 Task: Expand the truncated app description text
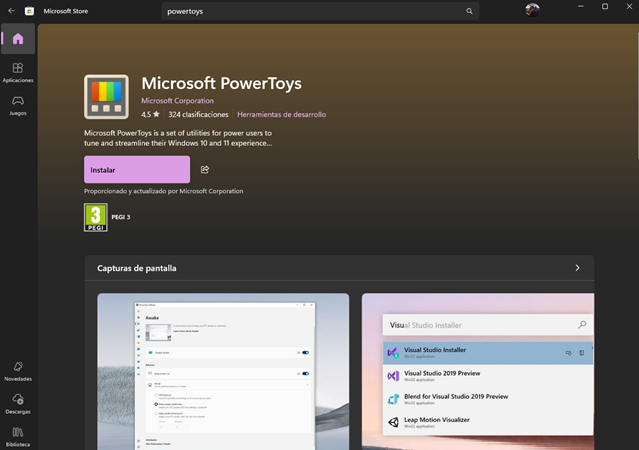178,138
